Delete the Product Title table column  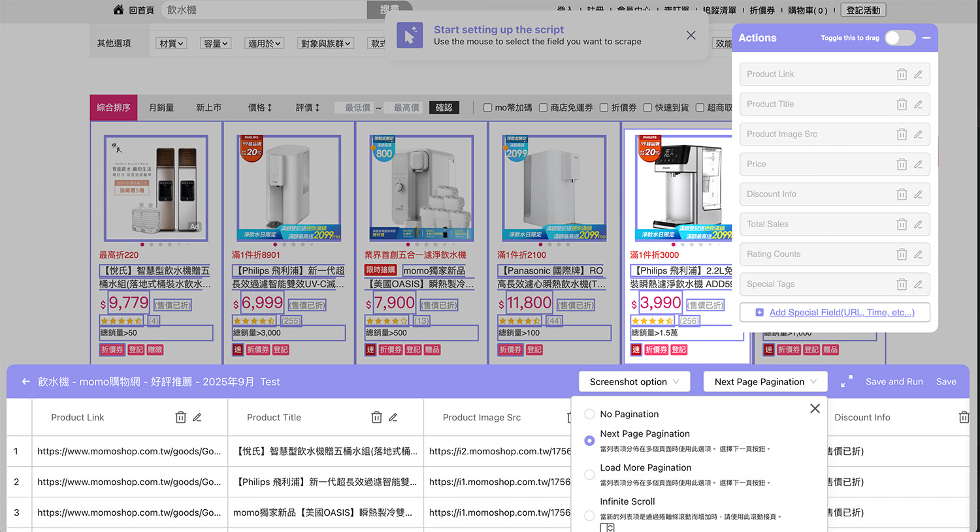coord(376,418)
